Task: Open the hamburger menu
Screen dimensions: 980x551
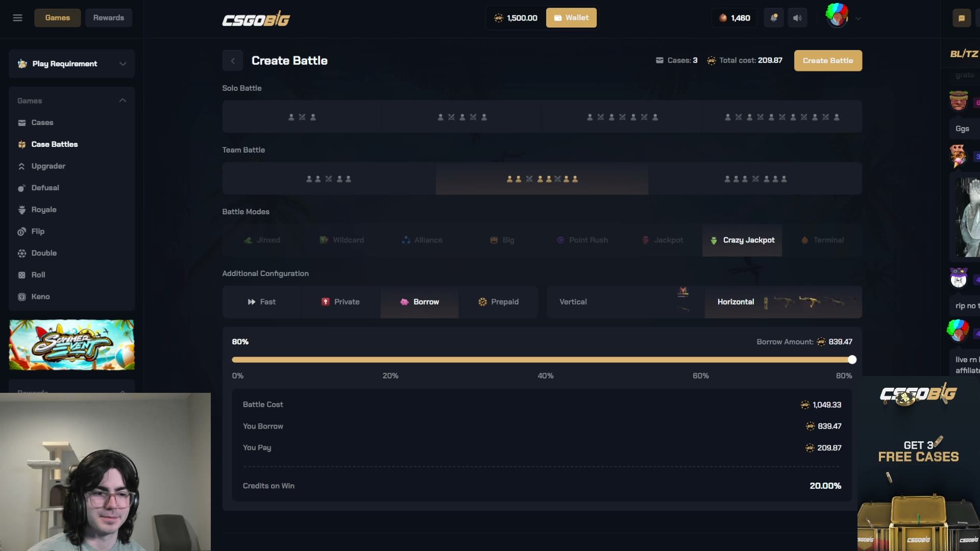Action: (x=17, y=18)
